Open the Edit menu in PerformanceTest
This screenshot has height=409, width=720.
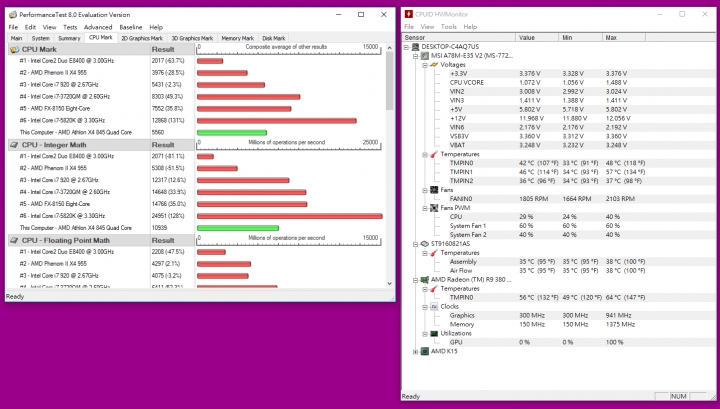pos(30,27)
